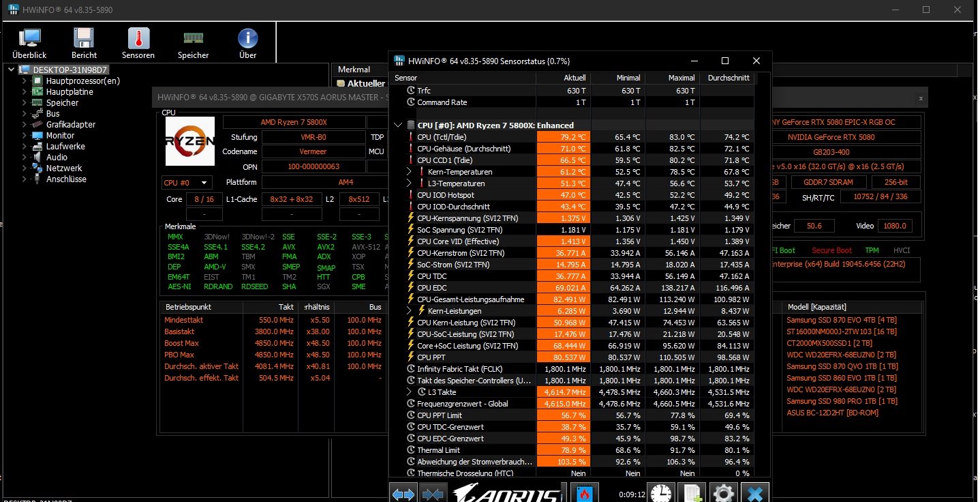
Task: Click the Frequenzgrenzwert - Global sensor row
Action: point(572,404)
